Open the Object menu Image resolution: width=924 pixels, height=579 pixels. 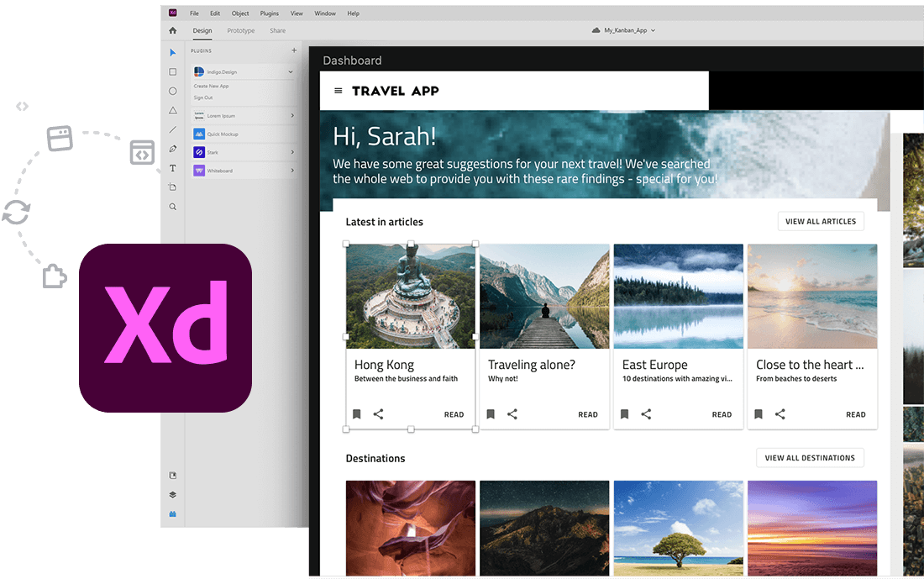coord(240,13)
